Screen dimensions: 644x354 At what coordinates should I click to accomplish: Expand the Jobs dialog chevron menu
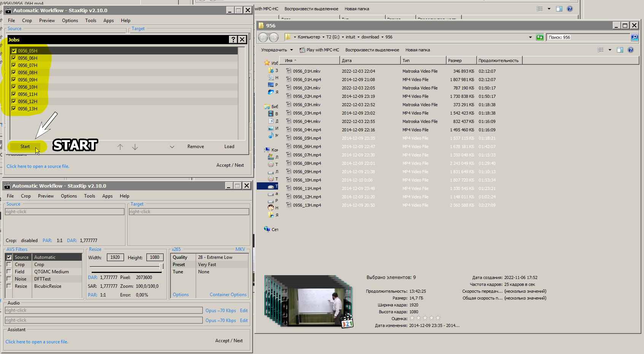click(172, 147)
